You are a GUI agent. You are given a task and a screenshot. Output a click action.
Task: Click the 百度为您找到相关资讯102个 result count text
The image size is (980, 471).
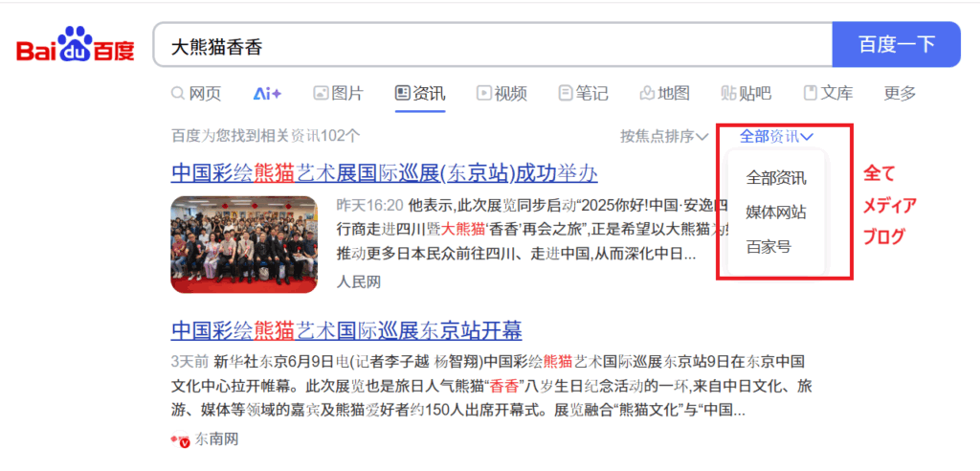pos(266,136)
